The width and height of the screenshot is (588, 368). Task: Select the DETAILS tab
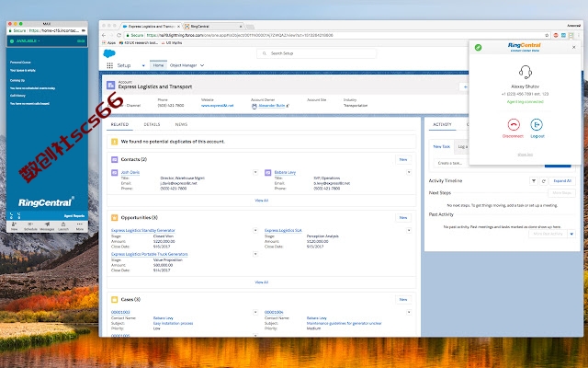tap(152, 124)
